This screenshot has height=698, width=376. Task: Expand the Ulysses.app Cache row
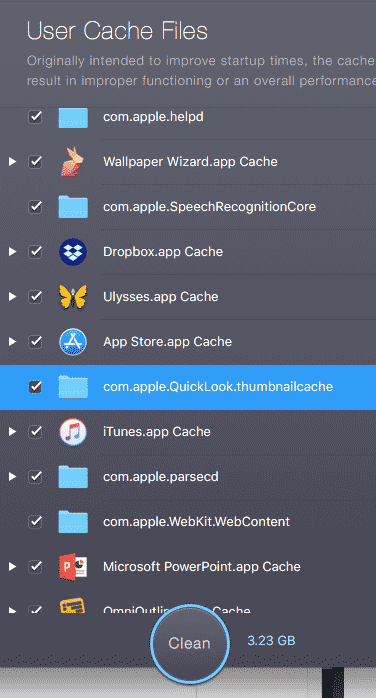tap(12, 296)
